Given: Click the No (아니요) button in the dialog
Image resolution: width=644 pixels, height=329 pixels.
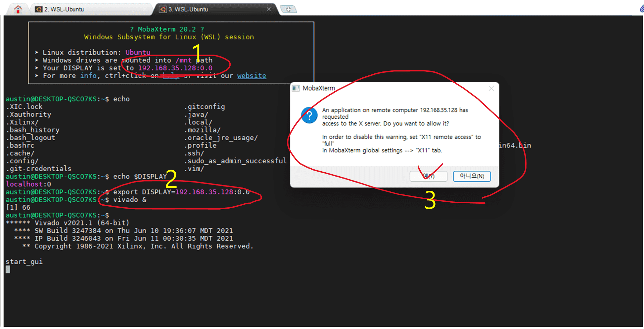Looking at the screenshot, I should [472, 176].
